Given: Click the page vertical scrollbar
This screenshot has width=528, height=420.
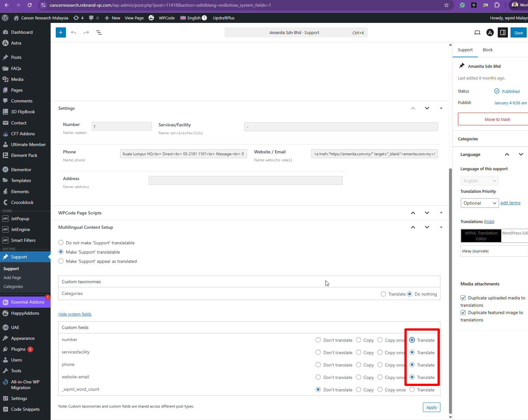Looking at the screenshot, I should click(450, 286).
